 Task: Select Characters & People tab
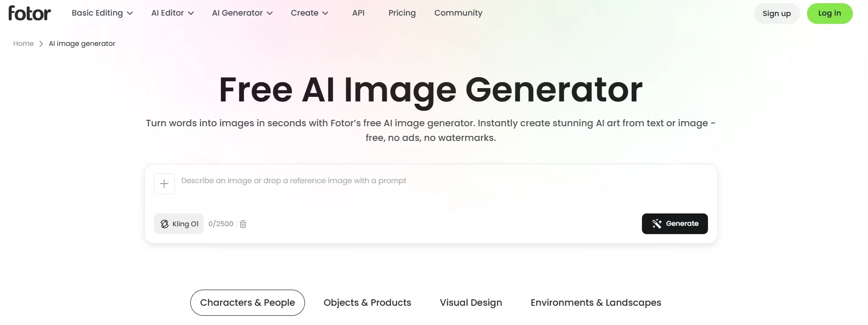coord(248,303)
